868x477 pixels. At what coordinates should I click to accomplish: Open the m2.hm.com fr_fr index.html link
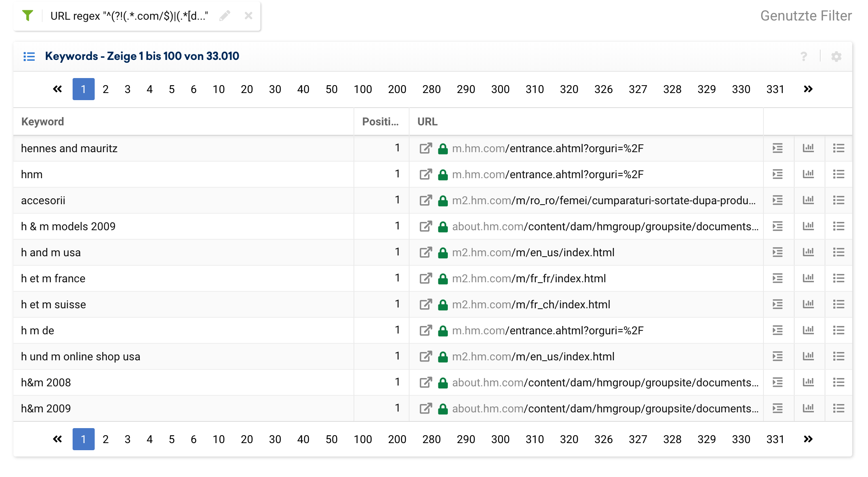coord(529,278)
